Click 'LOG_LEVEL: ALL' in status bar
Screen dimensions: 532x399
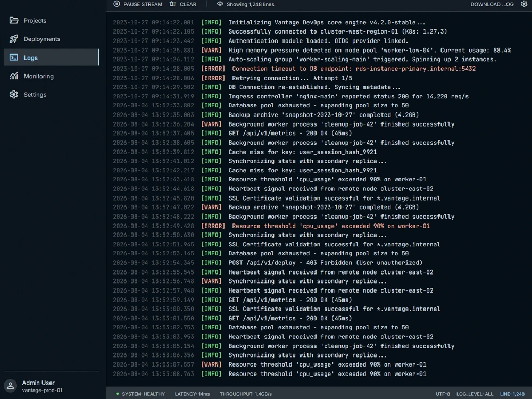(x=475, y=394)
